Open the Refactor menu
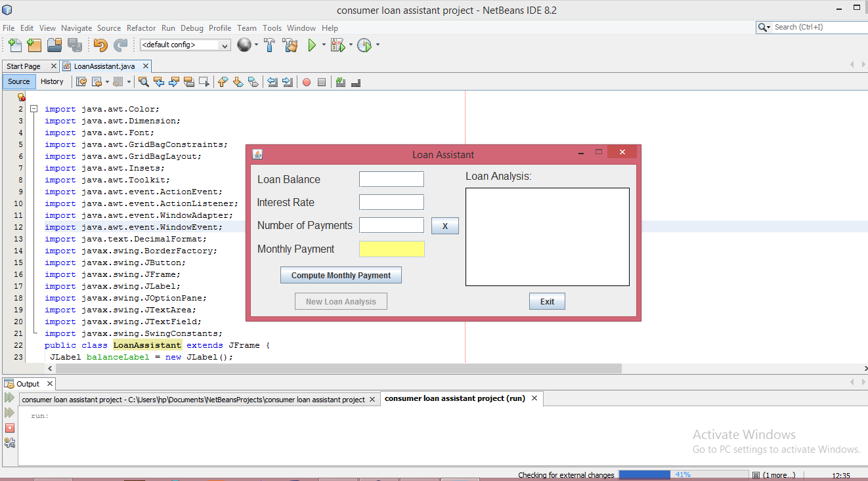Image resolution: width=868 pixels, height=481 pixels. coord(141,28)
